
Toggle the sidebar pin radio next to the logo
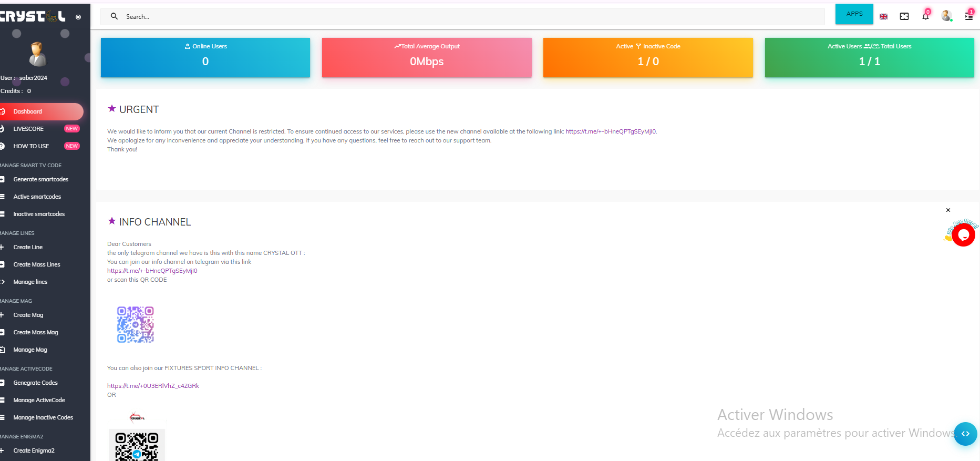coord(78,17)
